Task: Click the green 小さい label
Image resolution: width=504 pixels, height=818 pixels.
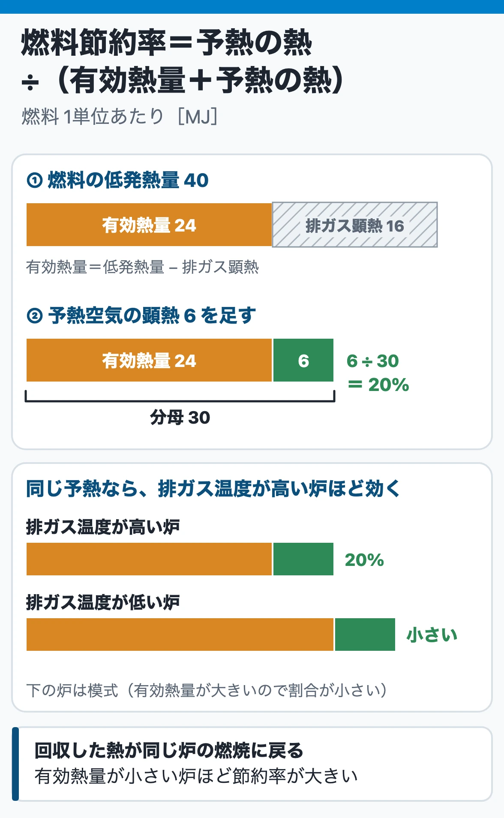Action: point(432,635)
